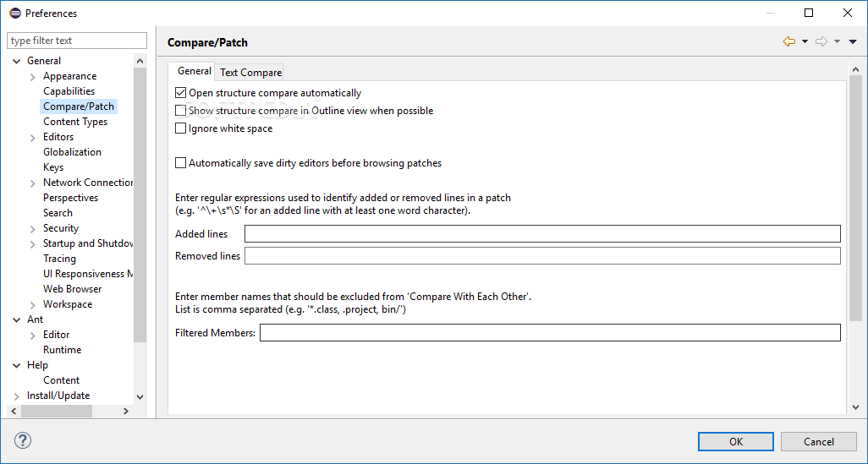Image resolution: width=868 pixels, height=464 pixels.
Task: Select Appearance in the tree
Action: coord(69,76)
